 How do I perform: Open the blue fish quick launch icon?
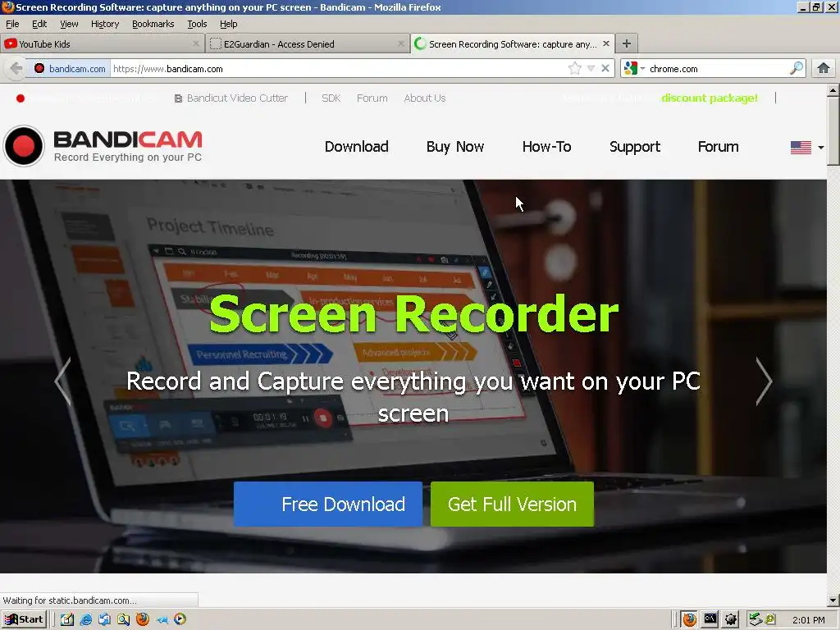pos(162,620)
